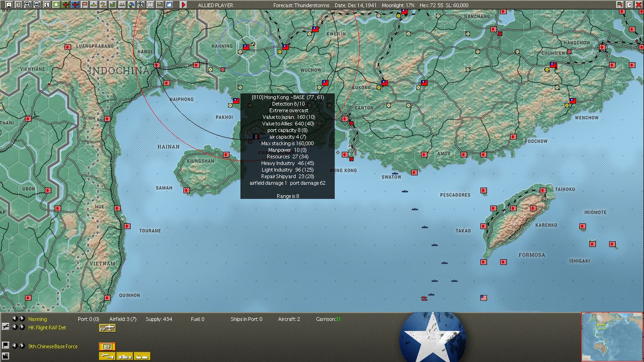The height and width of the screenshot is (362, 644).
Task: Click the information 'i' toolbar icon
Action: pos(46,5)
